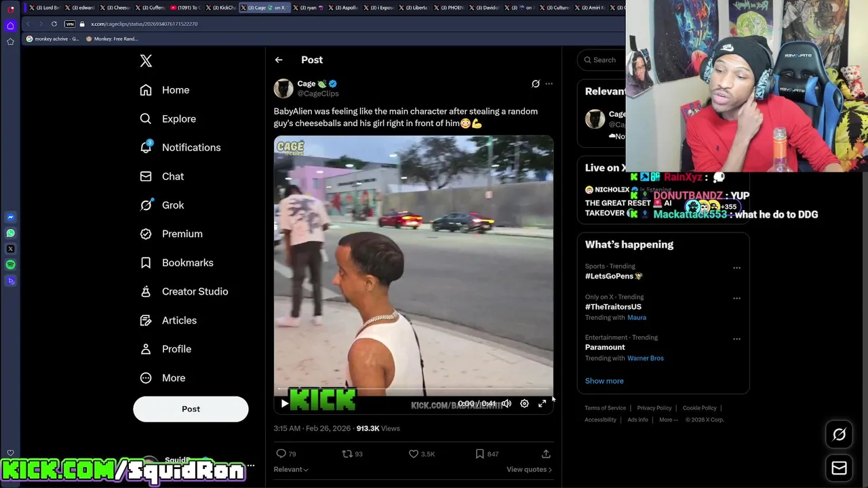Reload the page in browser toolbar
The width and height of the screenshot is (868, 488).
[54, 24]
